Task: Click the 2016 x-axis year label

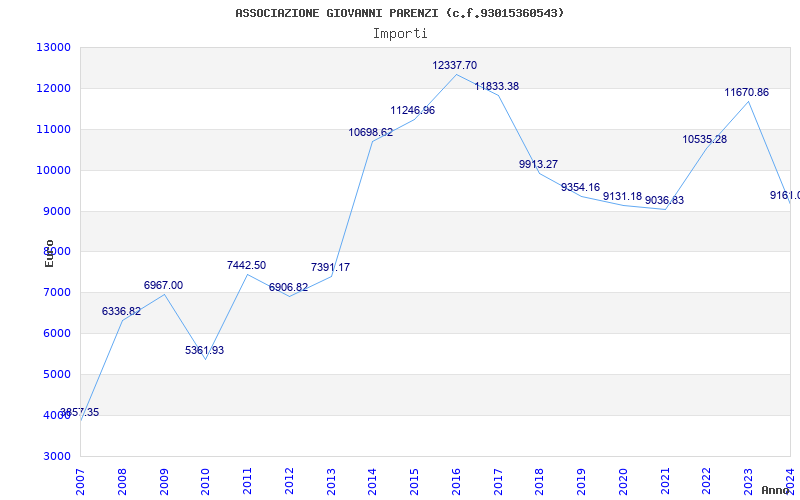Action: click(x=456, y=481)
